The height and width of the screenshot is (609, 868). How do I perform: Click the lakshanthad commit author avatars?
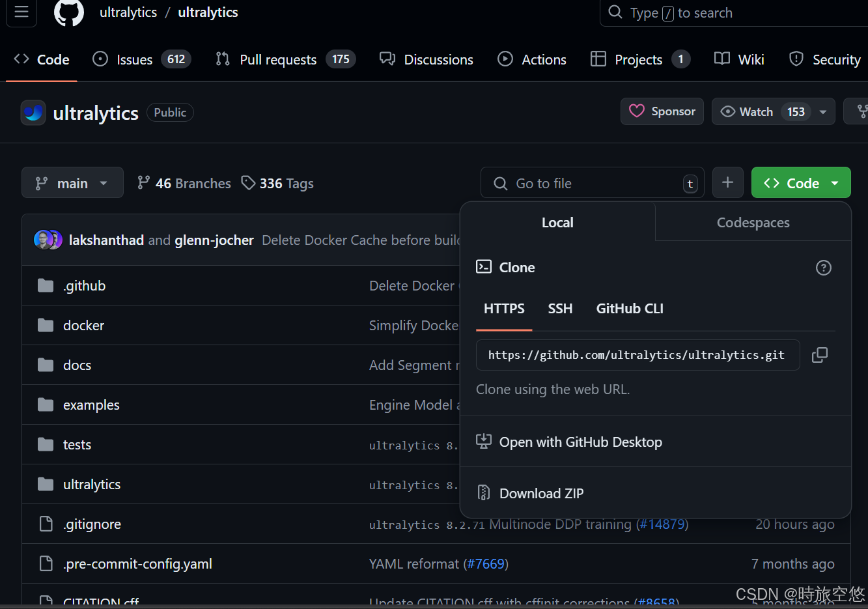coord(48,240)
